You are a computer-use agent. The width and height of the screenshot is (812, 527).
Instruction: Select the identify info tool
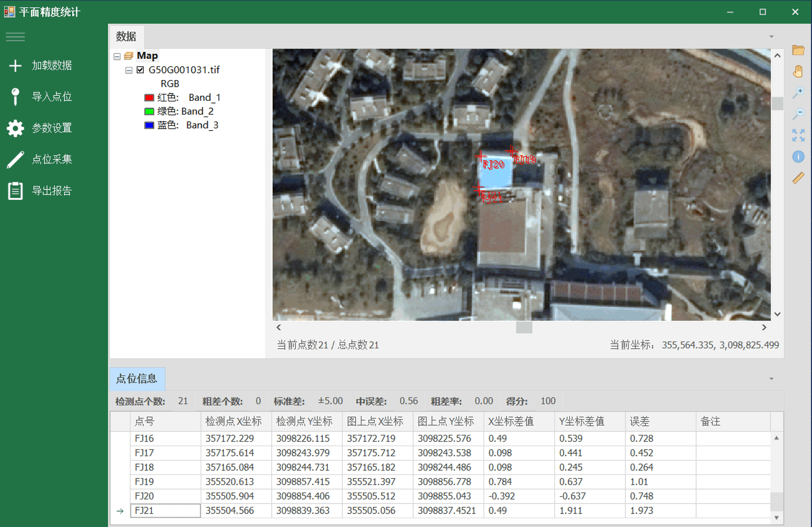(798, 156)
